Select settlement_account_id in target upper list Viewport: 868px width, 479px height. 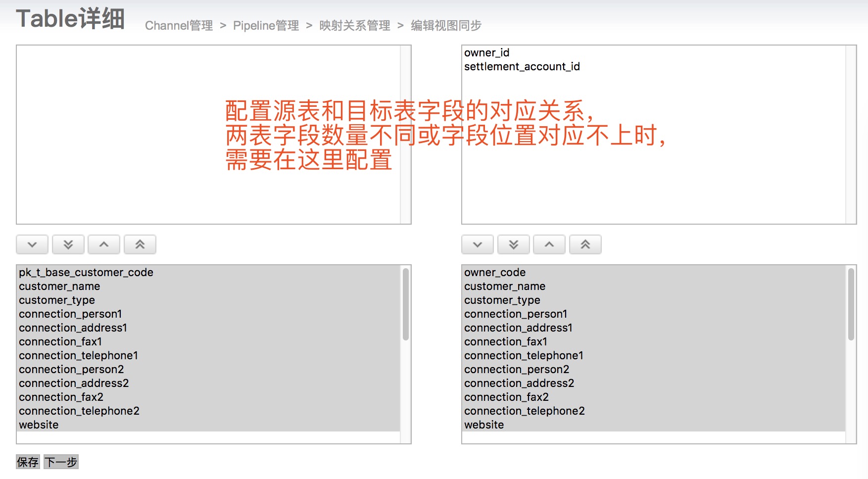click(654, 66)
